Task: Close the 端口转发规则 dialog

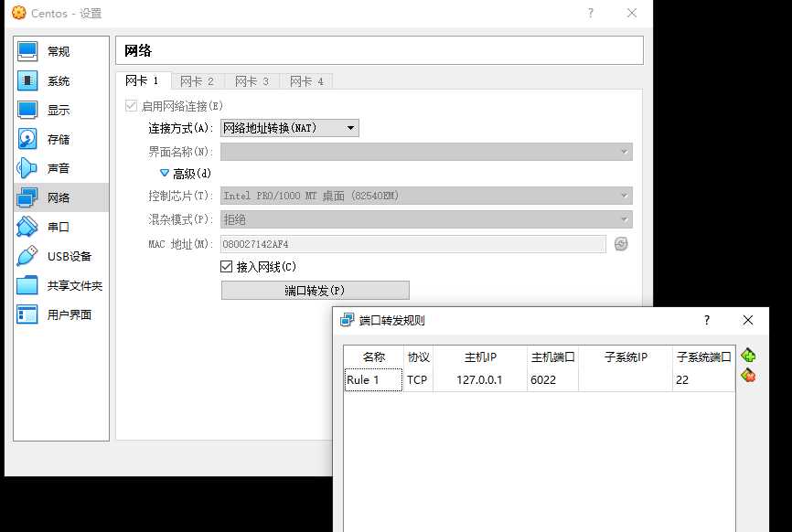Action: point(748,320)
